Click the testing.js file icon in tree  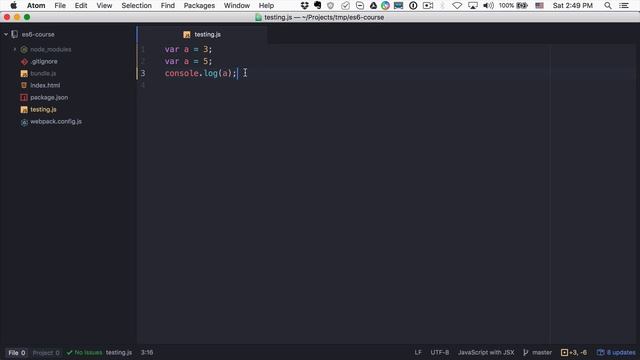pos(24,109)
